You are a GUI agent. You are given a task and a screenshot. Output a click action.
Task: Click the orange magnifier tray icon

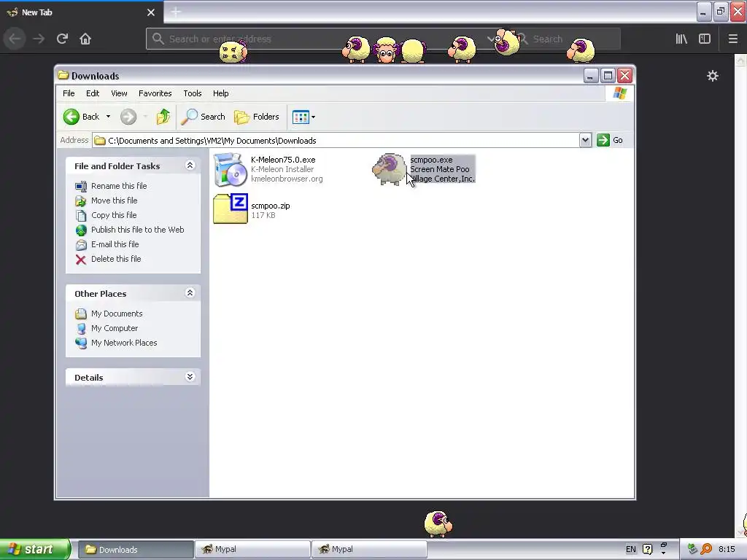point(706,549)
